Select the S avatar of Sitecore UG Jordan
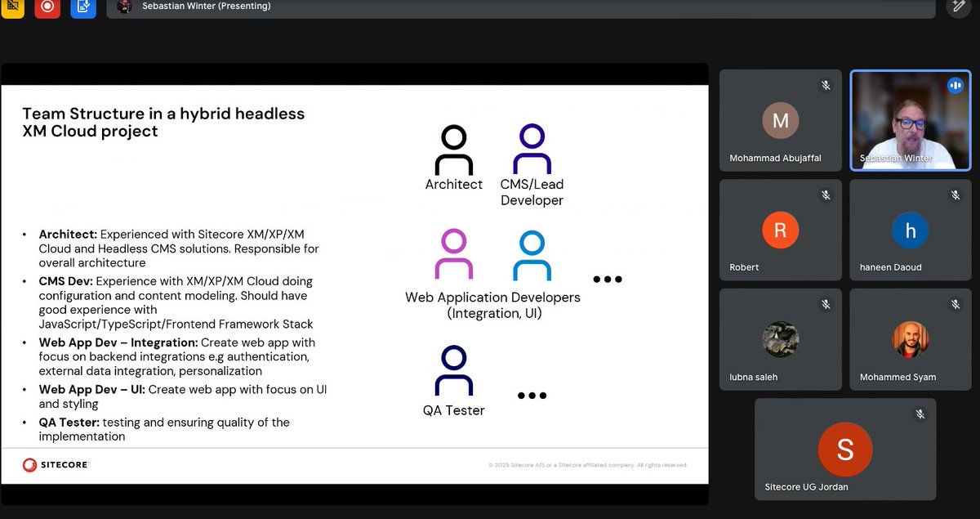Screen dimensions: 980x519 [845, 450]
